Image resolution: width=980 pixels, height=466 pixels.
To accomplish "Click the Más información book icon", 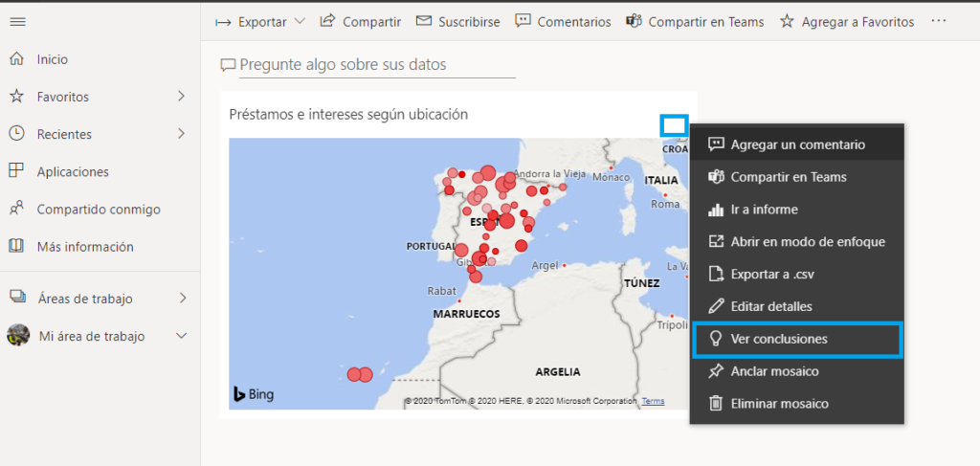I will (17, 246).
